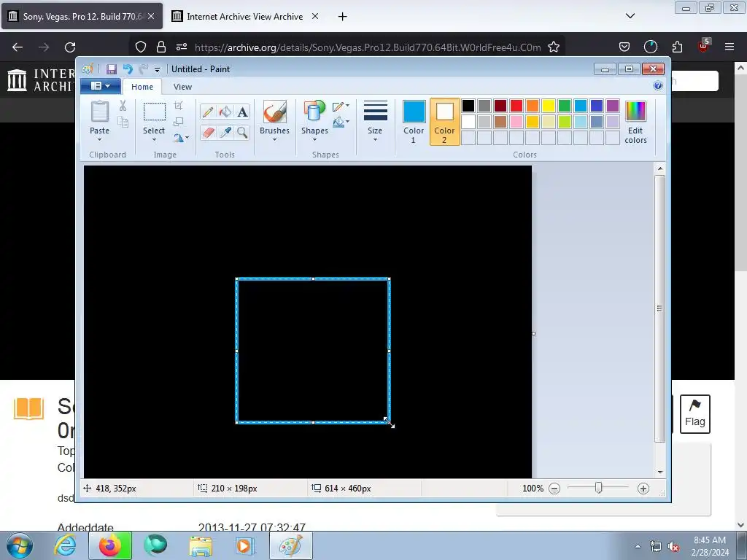Open the shape Outline dropdown
This screenshot has height=560, width=747.
click(x=341, y=106)
